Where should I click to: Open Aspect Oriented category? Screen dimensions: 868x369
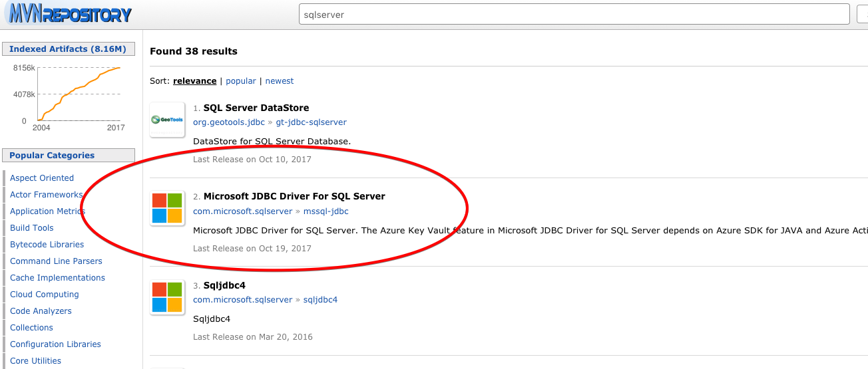click(x=42, y=178)
